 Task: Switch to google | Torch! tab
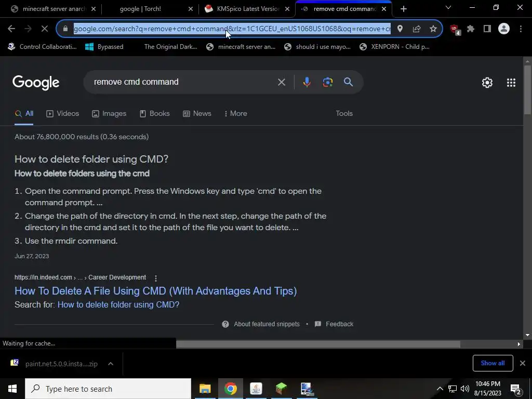point(140,9)
